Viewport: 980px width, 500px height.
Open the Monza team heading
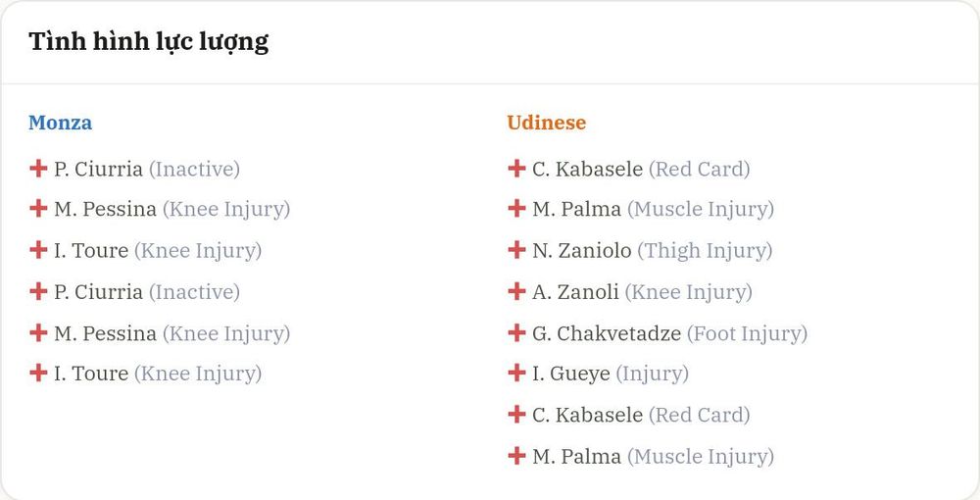pyautogui.click(x=60, y=123)
